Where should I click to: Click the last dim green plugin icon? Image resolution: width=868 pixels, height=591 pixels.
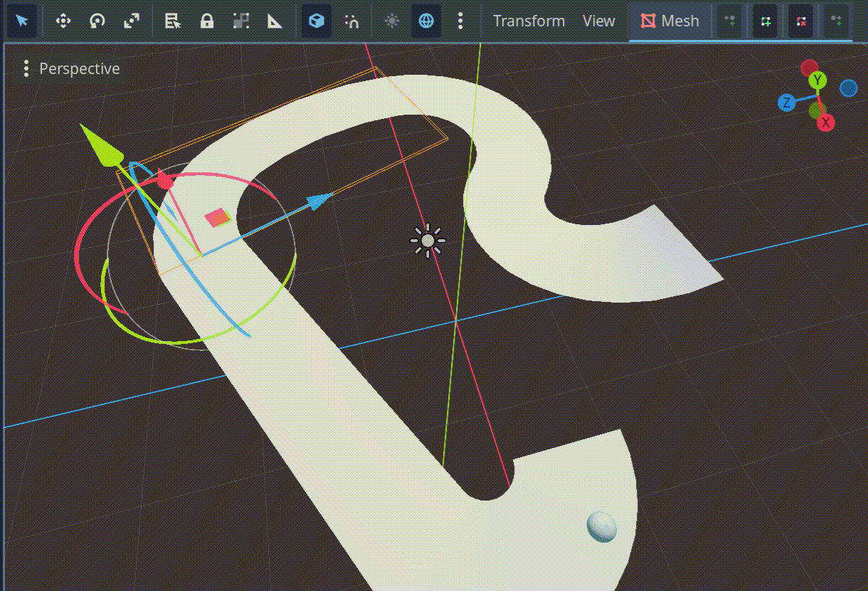[x=837, y=21]
